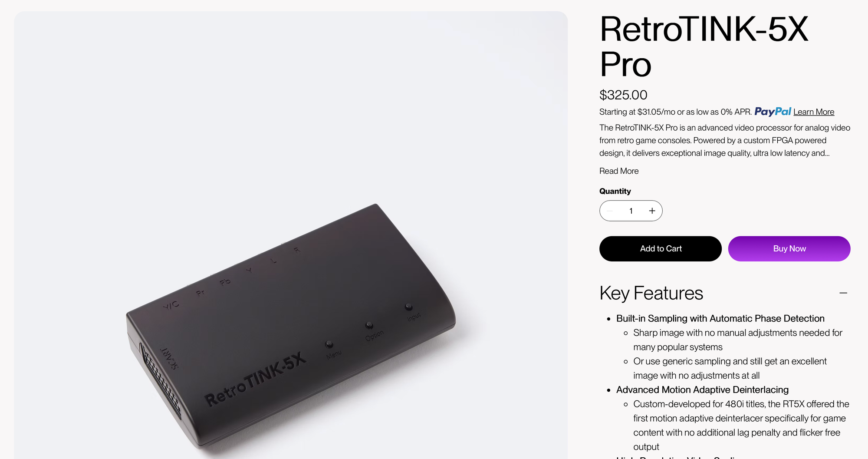This screenshot has height=459, width=868.
Task: Click the purple Buy Now button
Action: (x=789, y=249)
